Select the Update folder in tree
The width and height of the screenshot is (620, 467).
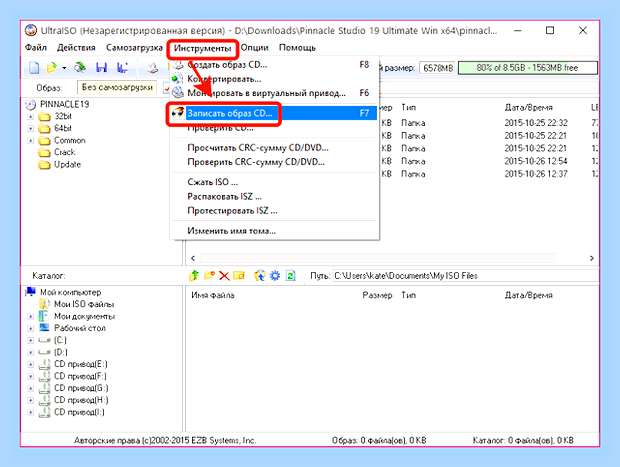tap(67, 164)
